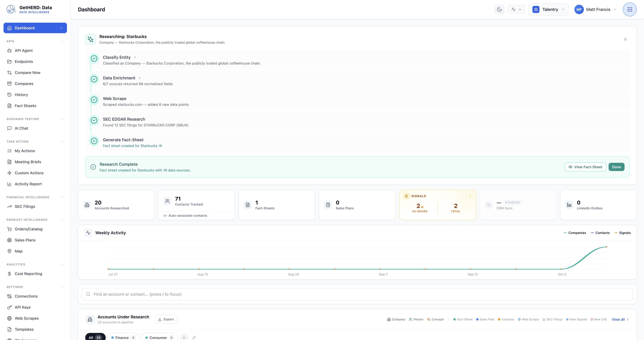This screenshot has height=340, width=644.
Task: Toggle the Contacts chart series
Action: (600, 233)
